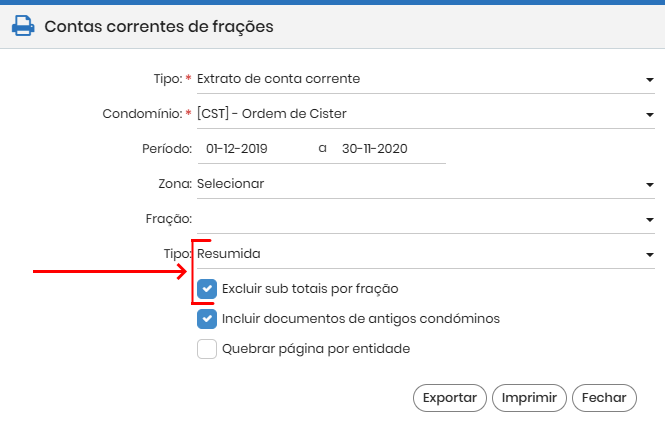
Task: Click the Exportar button
Action: [450, 398]
